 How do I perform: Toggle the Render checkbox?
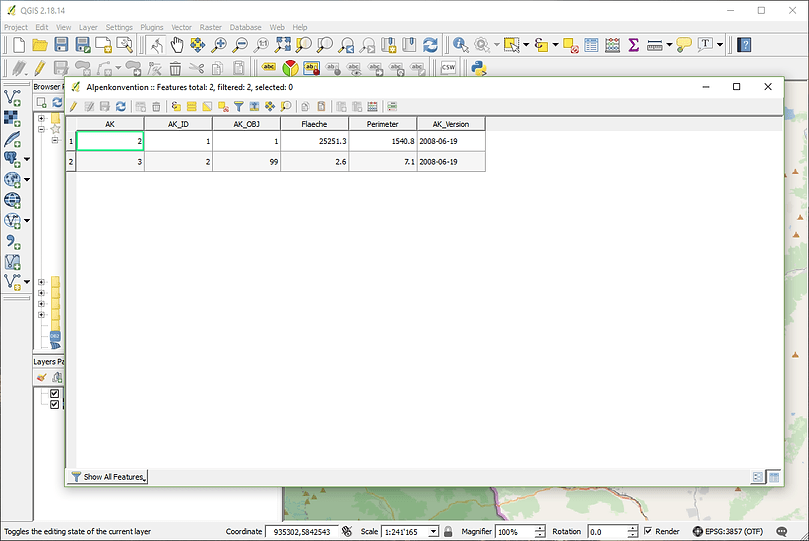[x=648, y=531]
